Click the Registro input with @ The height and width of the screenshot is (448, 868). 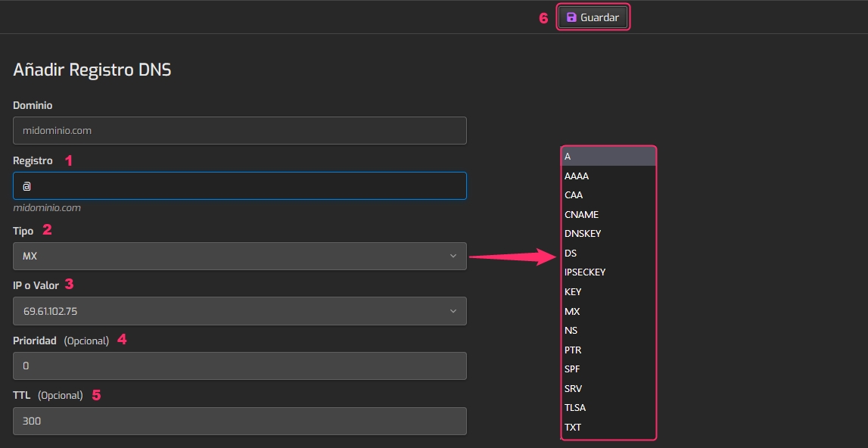240,186
